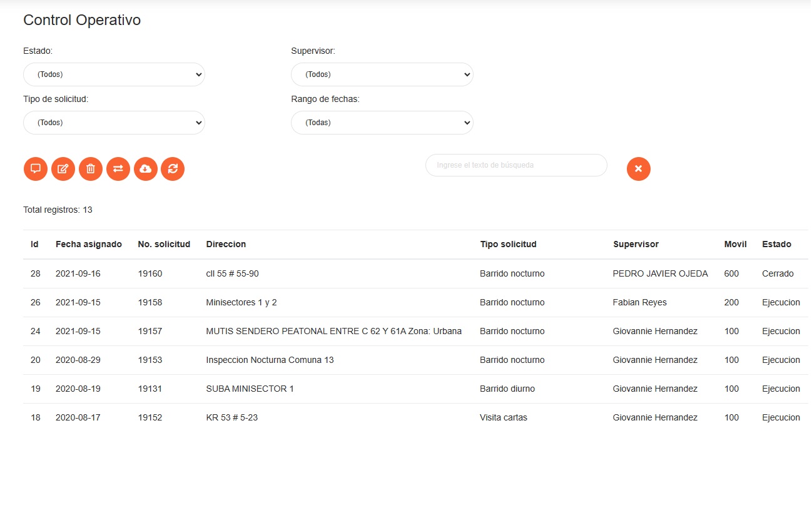Image resolution: width=812 pixels, height=530 pixels.
Task: Click the transfer arrows icon
Action: pyautogui.click(x=118, y=168)
